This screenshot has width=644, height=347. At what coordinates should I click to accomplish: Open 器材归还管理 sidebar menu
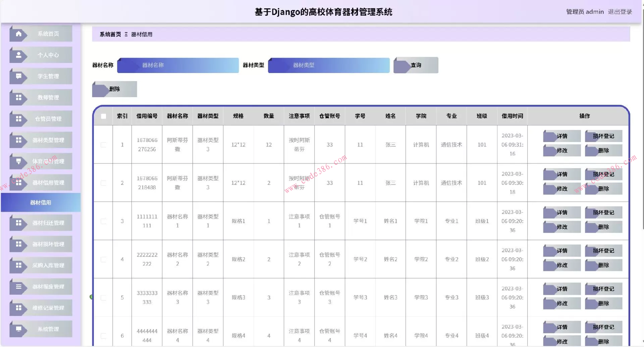pos(41,223)
